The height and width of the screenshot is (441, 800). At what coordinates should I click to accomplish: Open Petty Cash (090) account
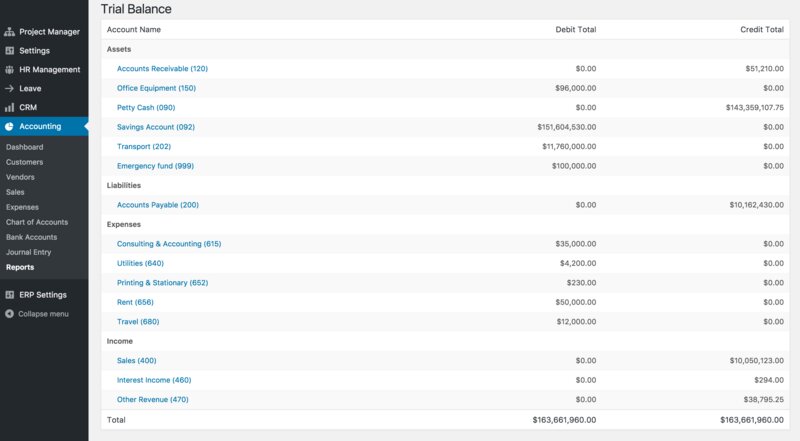(x=146, y=108)
